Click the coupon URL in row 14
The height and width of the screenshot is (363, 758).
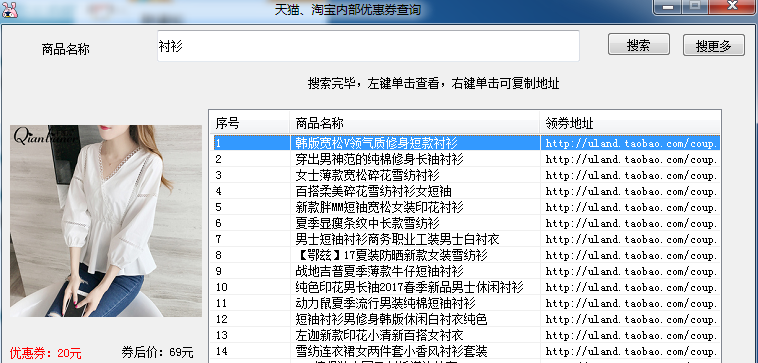point(631,351)
